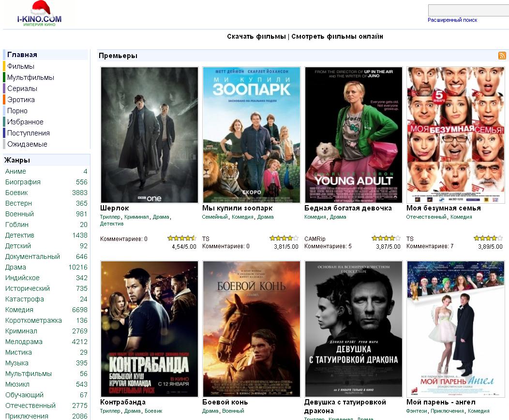Click the RSS feed icon in Премьеры header
Screen dimensions: 509x420
[x=502, y=56]
